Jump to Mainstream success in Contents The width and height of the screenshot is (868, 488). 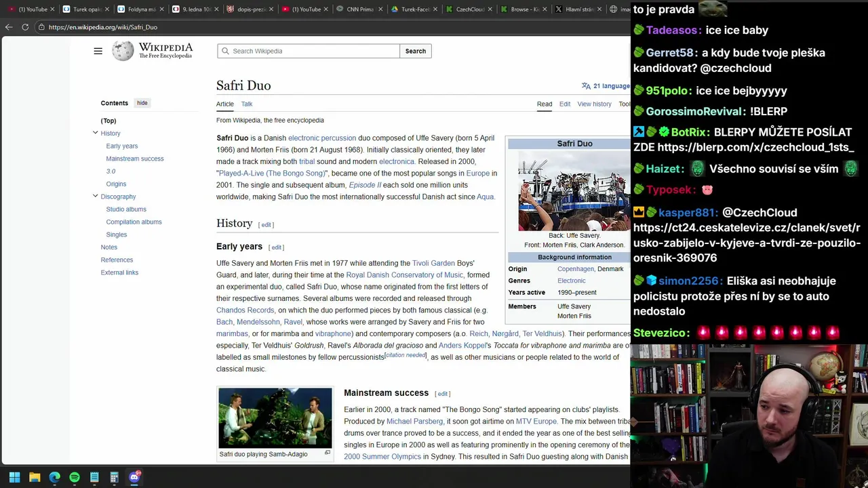pos(135,159)
